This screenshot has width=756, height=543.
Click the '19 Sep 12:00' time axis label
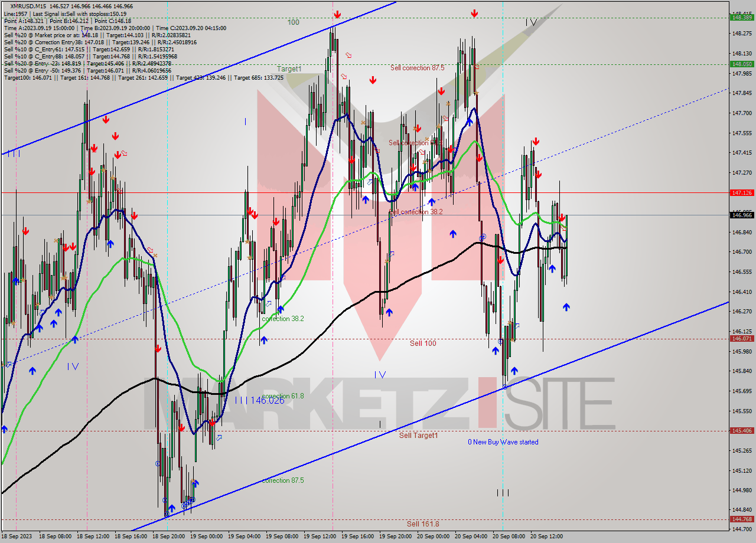tap(319, 537)
